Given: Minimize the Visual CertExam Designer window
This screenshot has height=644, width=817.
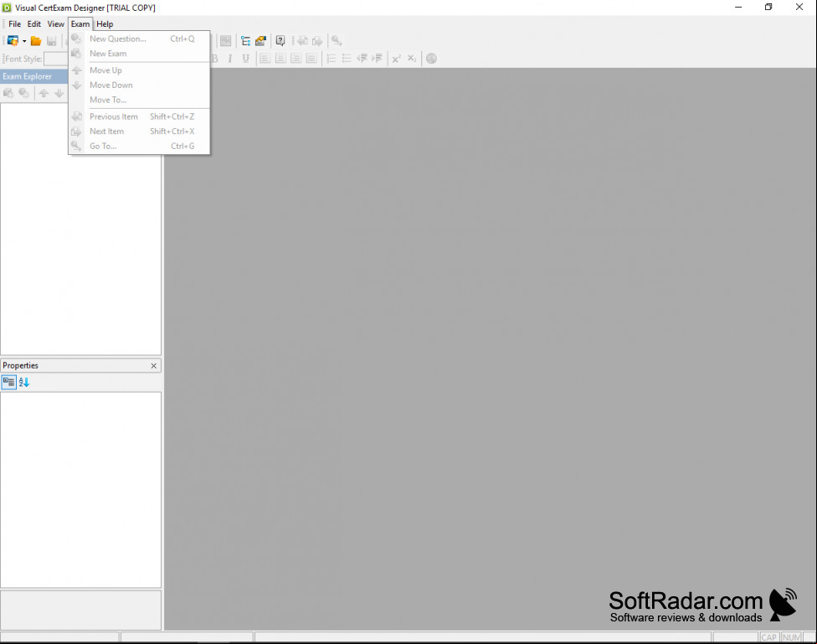Looking at the screenshot, I should pyautogui.click(x=738, y=8).
